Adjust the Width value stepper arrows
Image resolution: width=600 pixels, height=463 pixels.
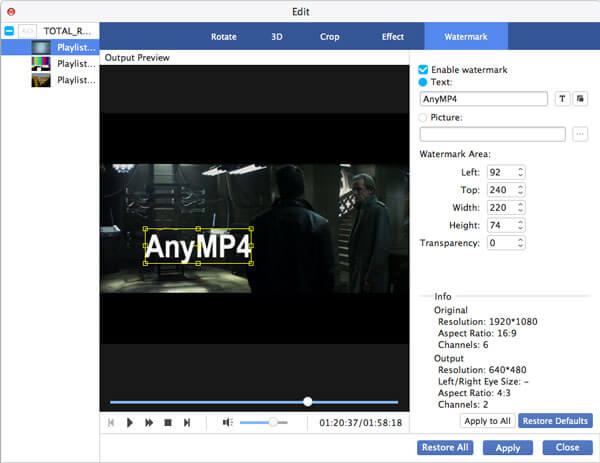click(x=520, y=207)
